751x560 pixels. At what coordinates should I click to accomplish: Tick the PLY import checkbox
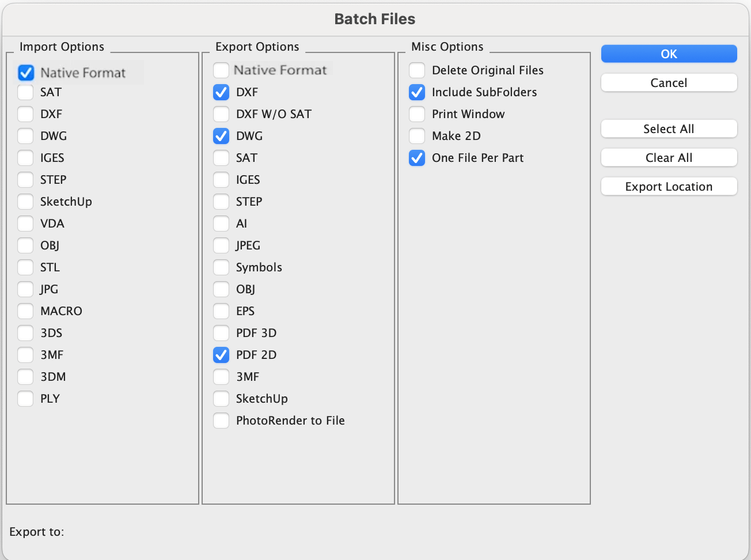(x=25, y=399)
